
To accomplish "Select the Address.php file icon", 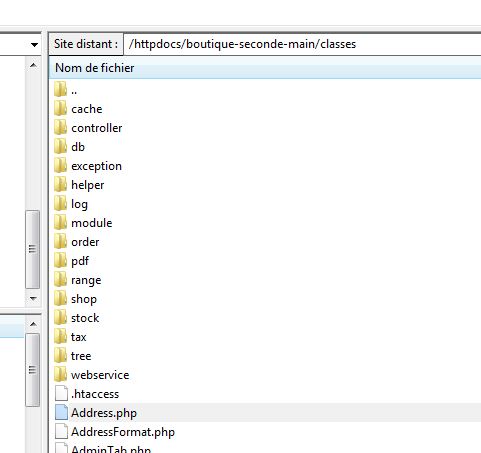I will point(61,413).
